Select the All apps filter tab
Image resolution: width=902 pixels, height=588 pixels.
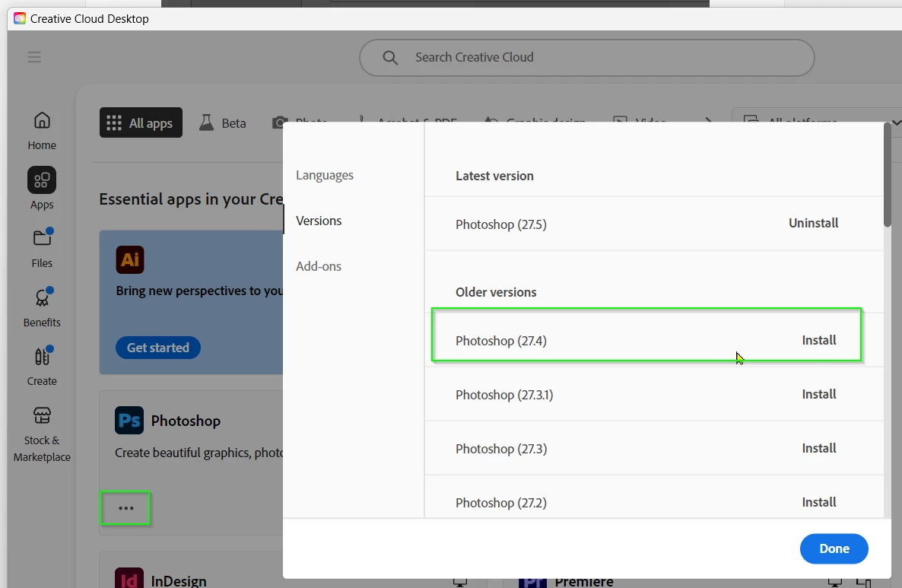pos(141,122)
